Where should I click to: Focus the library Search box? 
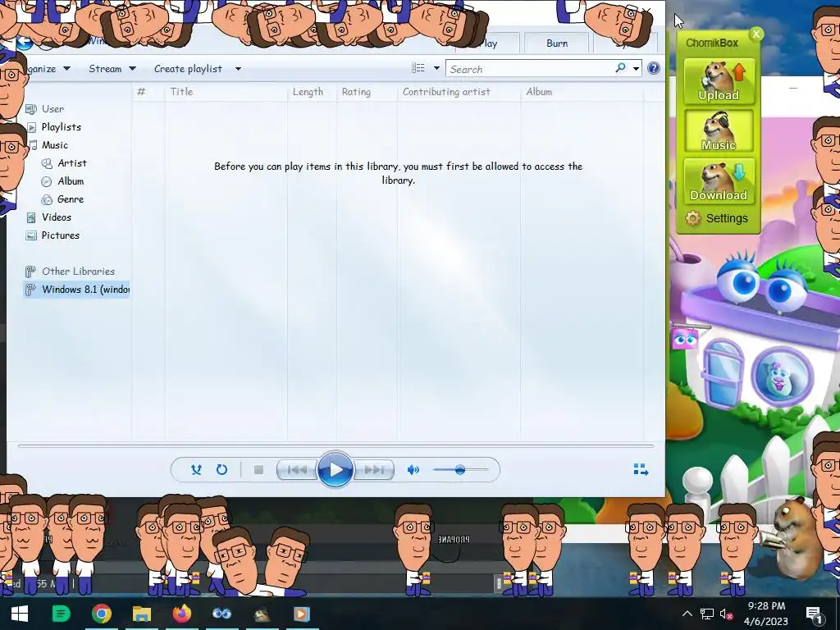(532, 69)
